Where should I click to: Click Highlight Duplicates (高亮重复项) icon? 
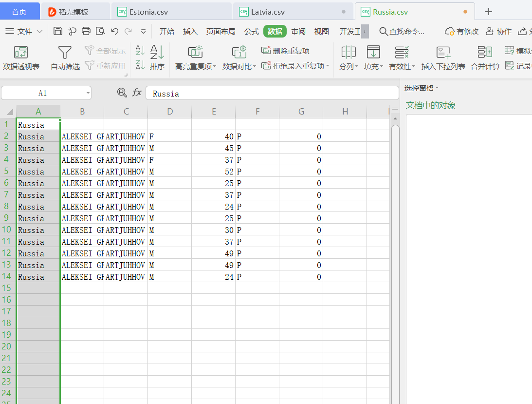pyautogui.click(x=196, y=52)
